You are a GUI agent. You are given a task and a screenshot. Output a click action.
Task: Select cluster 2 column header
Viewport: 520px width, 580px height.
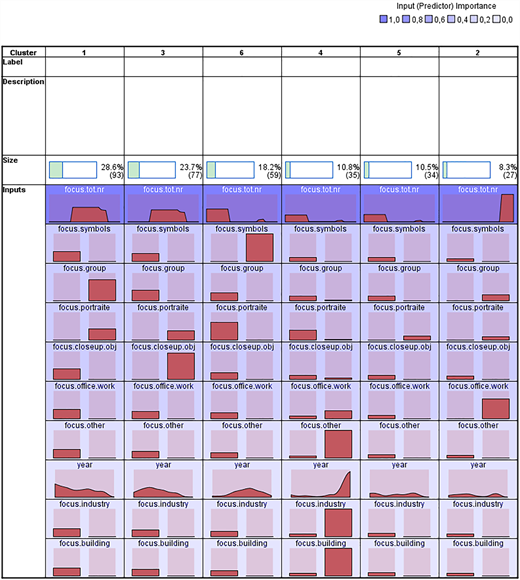478,52
